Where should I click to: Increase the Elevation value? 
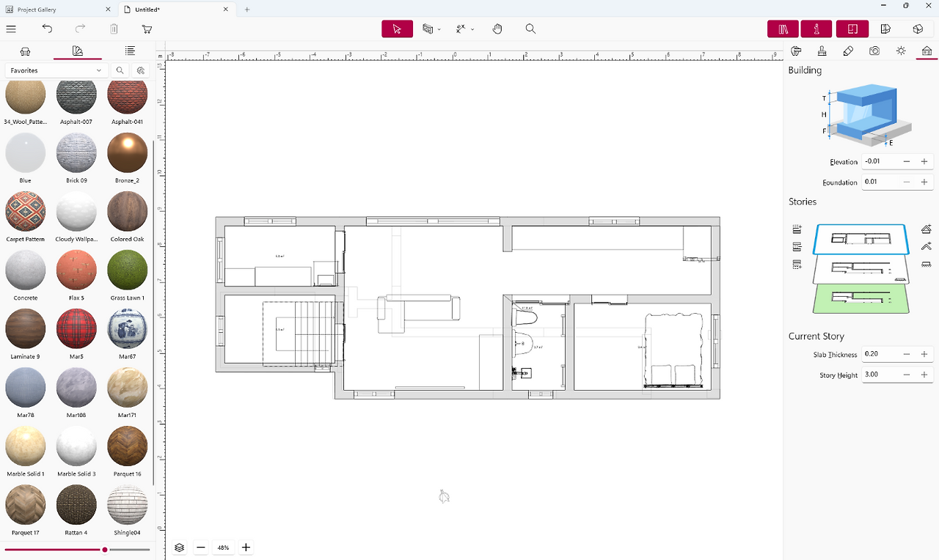tap(924, 161)
